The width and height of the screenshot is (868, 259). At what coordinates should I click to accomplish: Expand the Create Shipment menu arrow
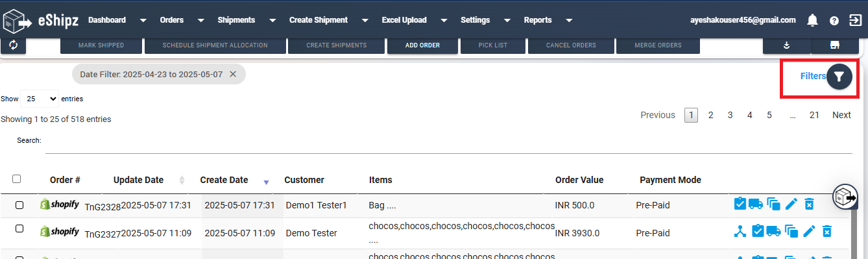(366, 21)
